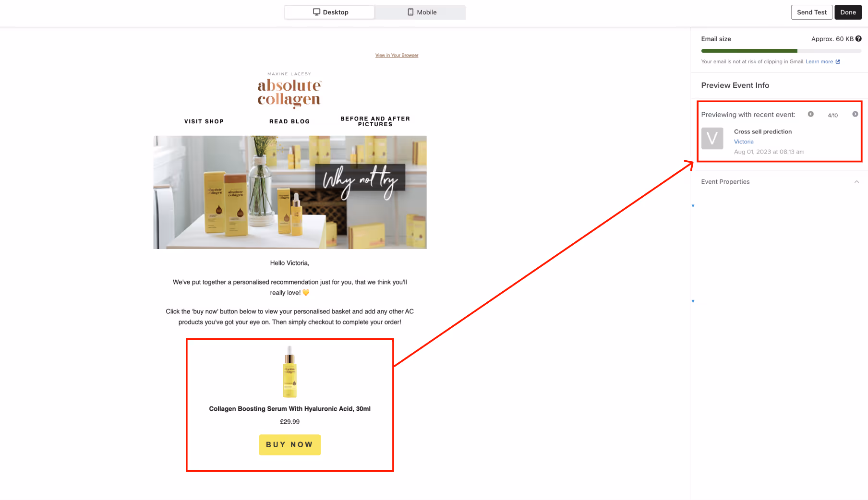Switch to Desktop preview tab

pyautogui.click(x=329, y=12)
